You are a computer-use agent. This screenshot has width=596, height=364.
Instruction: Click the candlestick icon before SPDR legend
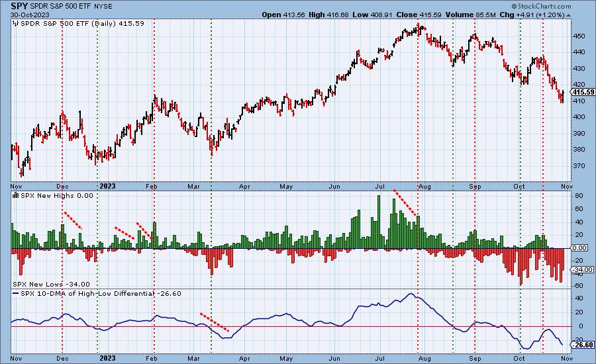click(16, 24)
